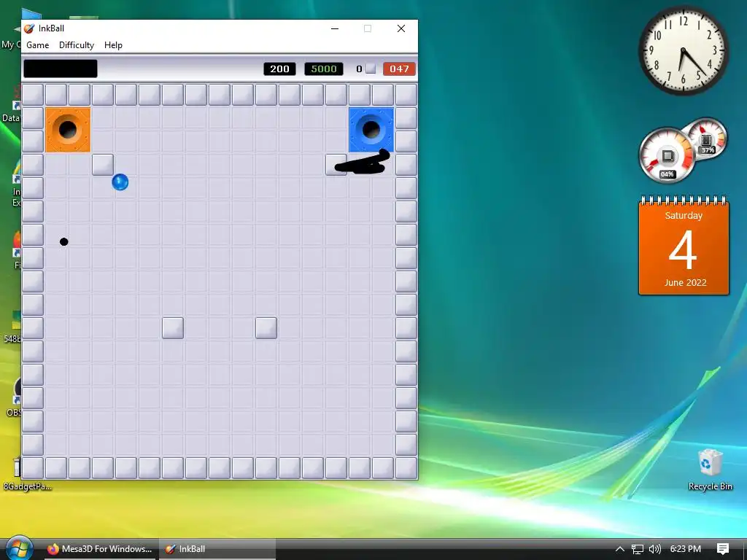Screen dimensions: 747x560
Task: Click the analog clock gadget
Action: pyautogui.click(x=683, y=50)
